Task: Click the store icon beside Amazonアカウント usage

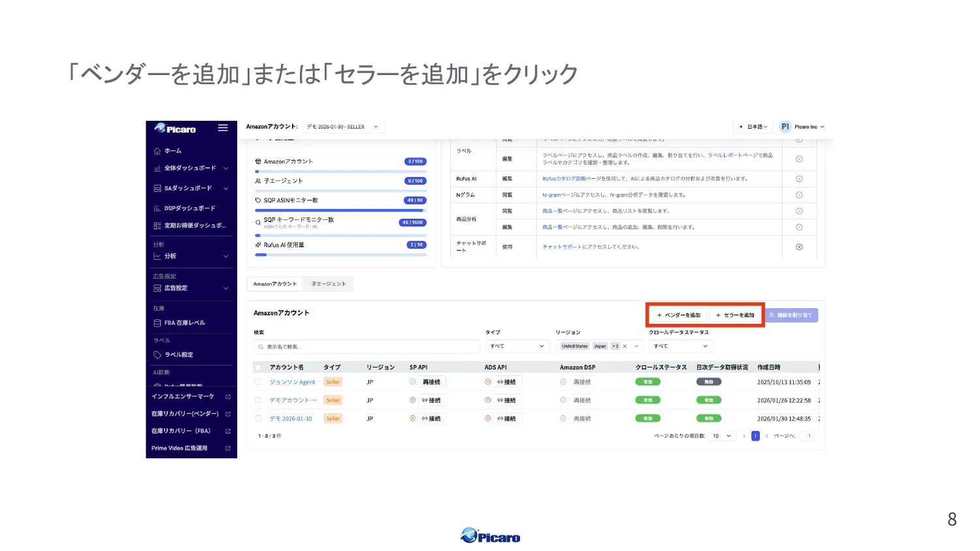Action: (258, 161)
